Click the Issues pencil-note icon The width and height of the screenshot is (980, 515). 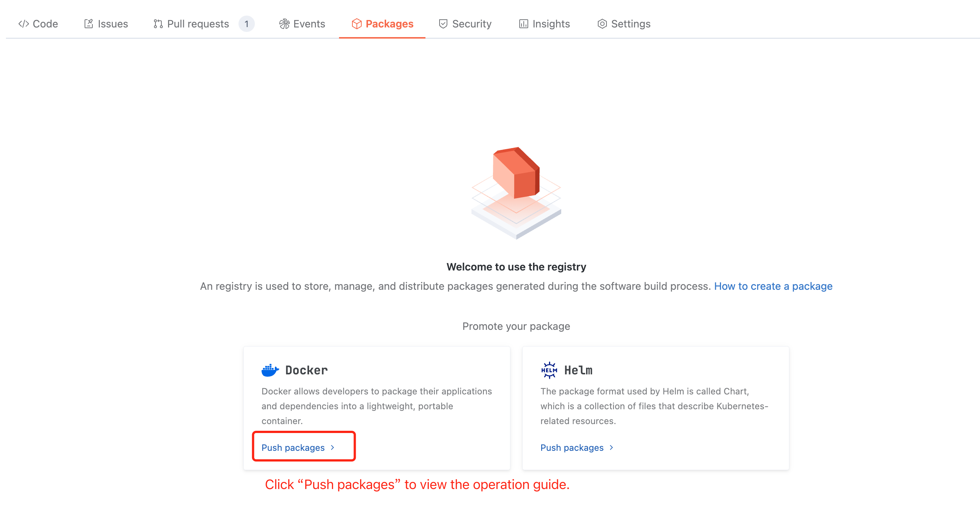(x=88, y=24)
